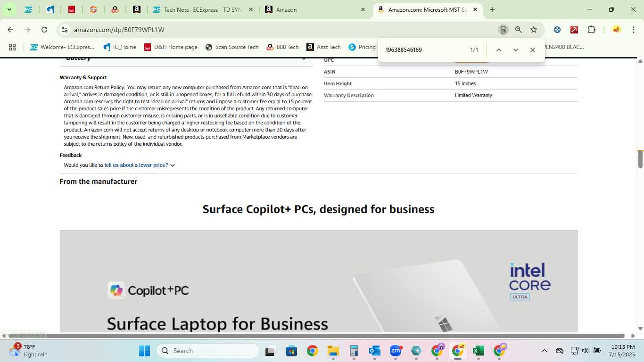Launch Microsoft Store from taskbar

(x=291, y=351)
